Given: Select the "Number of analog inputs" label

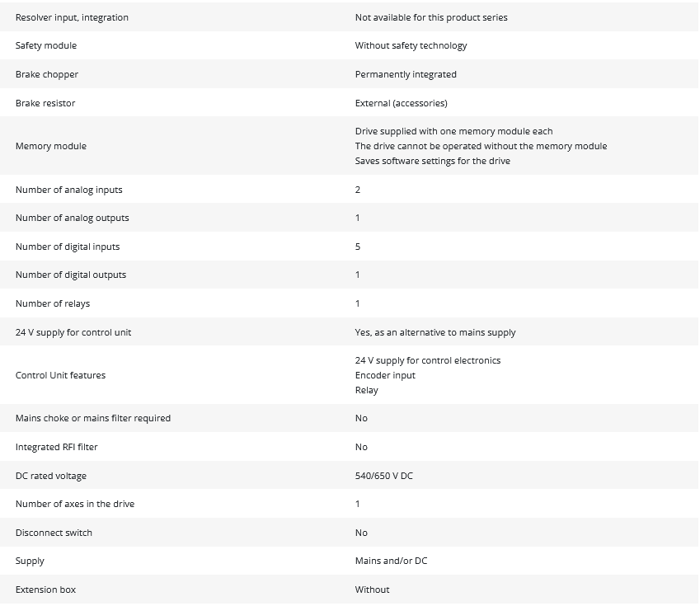Looking at the screenshot, I should [x=68, y=190].
